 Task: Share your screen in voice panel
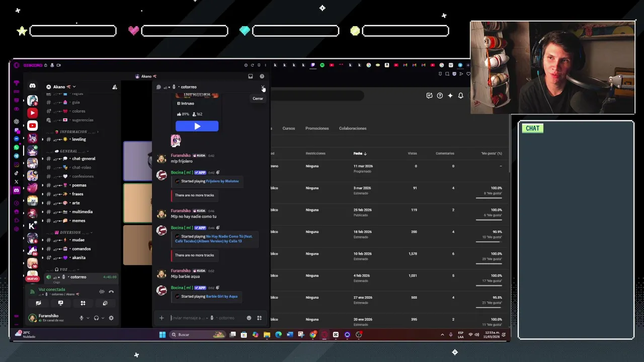pyautogui.click(x=60, y=303)
